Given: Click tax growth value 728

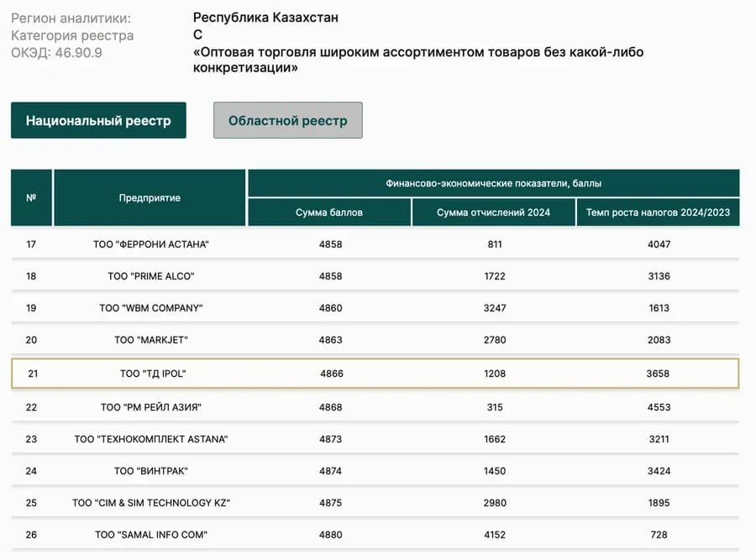Looking at the screenshot, I should (659, 535).
